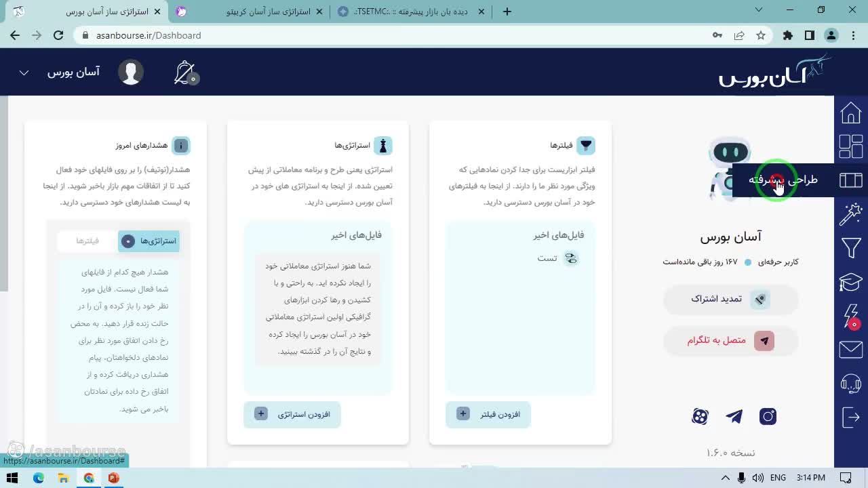The width and height of the screenshot is (868, 488).
Task: Open the home icon in right sidebar
Action: [x=850, y=113]
